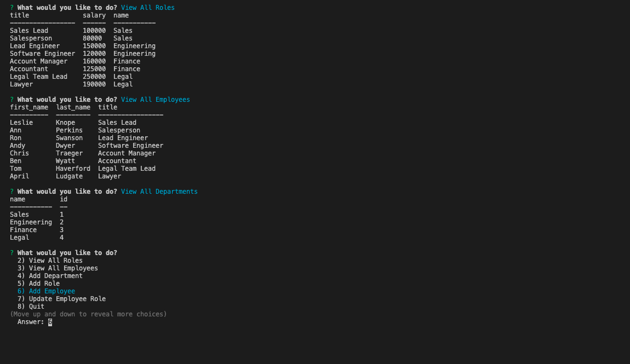
Task: Click the salary value 125000
Action: [x=94, y=68]
